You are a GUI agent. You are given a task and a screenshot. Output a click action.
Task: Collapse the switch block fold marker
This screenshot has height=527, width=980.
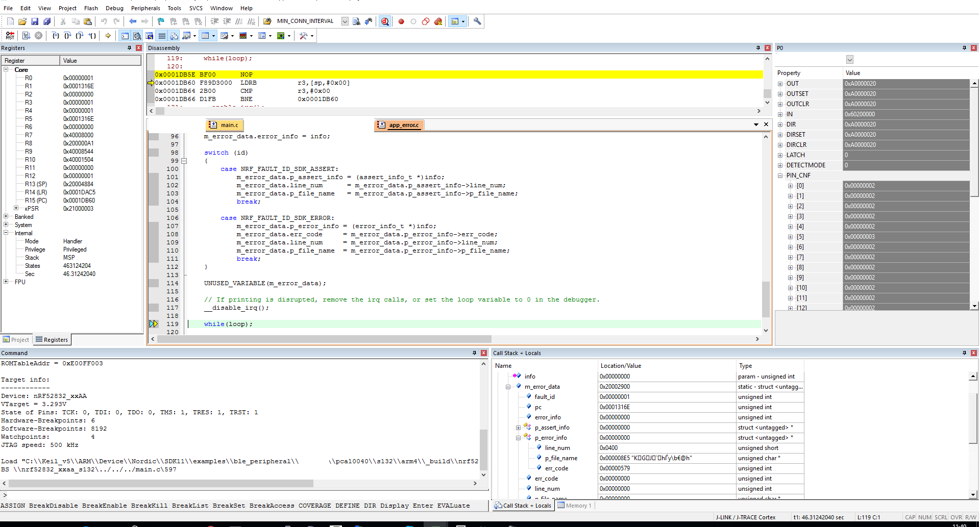pos(184,161)
